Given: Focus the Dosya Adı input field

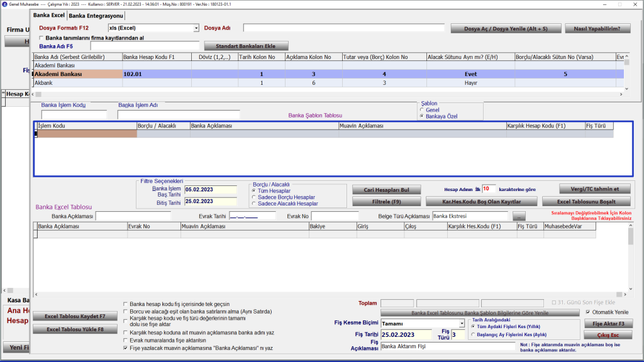Looking at the screenshot, I should click(344, 28).
